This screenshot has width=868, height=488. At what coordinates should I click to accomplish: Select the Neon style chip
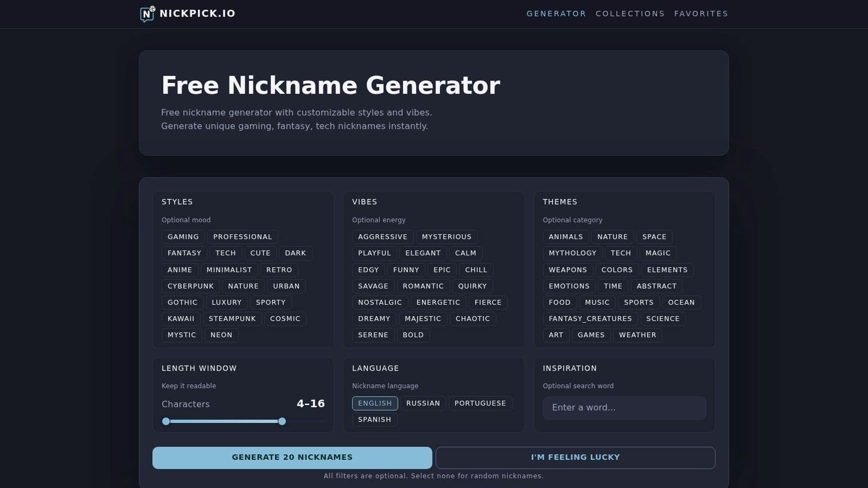pos(221,335)
